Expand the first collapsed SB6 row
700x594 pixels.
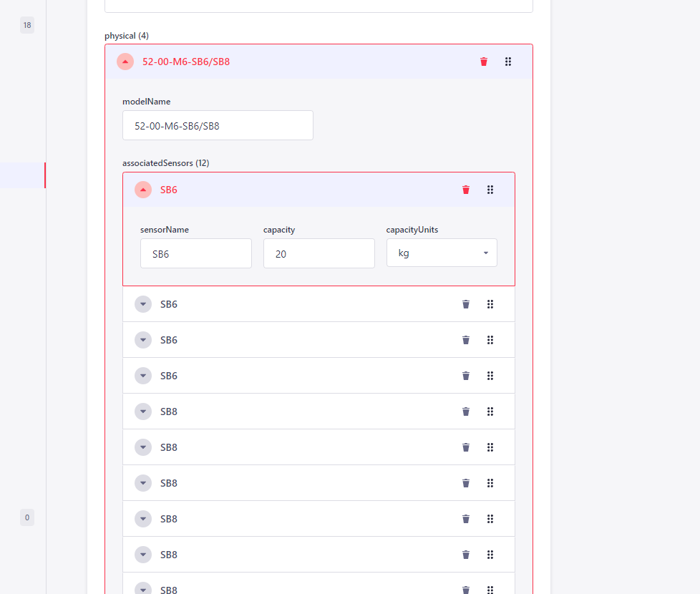143,304
